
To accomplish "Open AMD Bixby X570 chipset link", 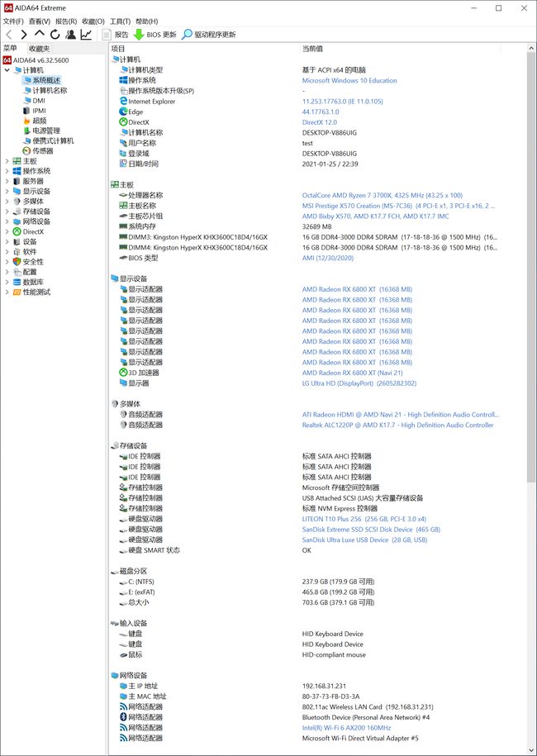I will click(376, 216).
